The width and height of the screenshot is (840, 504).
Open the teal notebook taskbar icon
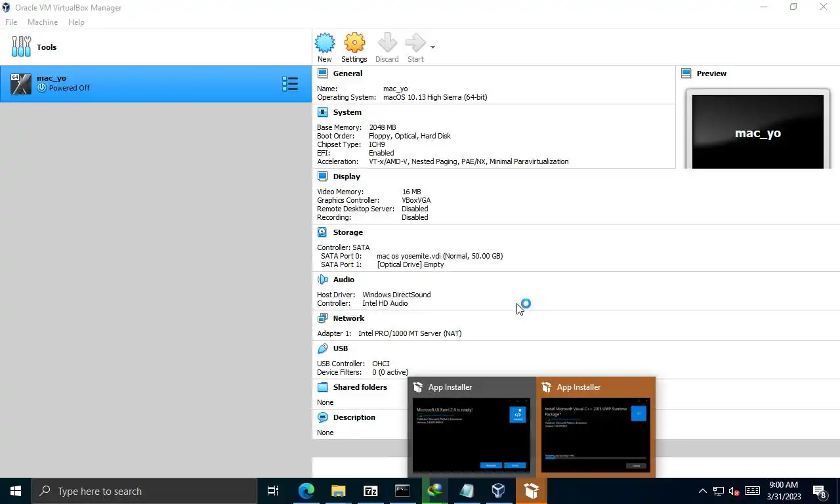tap(467, 491)
